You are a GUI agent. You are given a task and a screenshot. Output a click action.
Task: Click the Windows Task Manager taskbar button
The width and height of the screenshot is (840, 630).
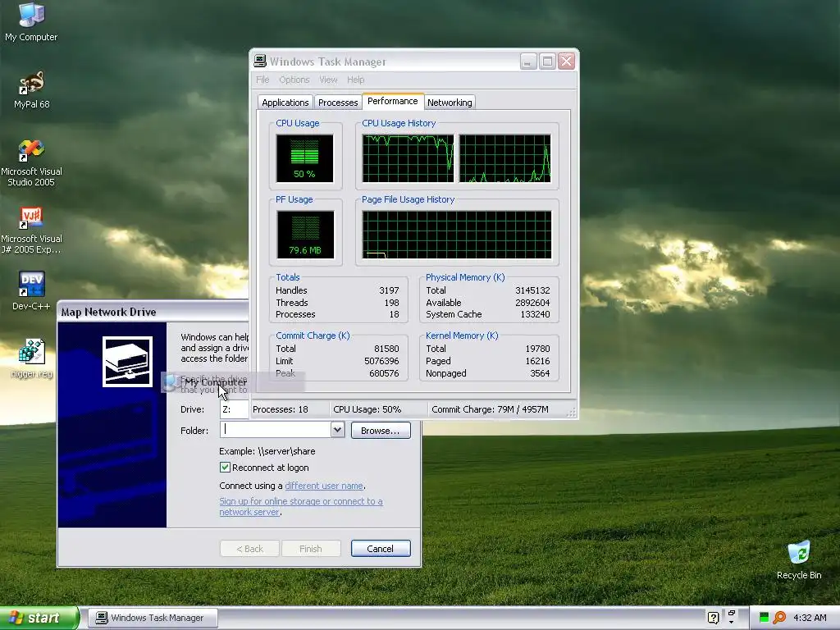coord(153,618)
